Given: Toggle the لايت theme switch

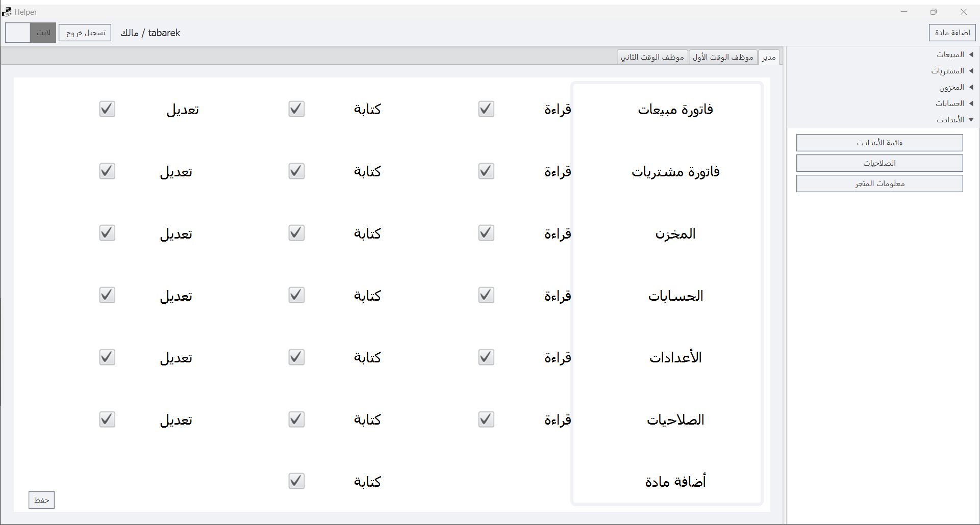Looking at the screenshot, I should click(31, 33).
